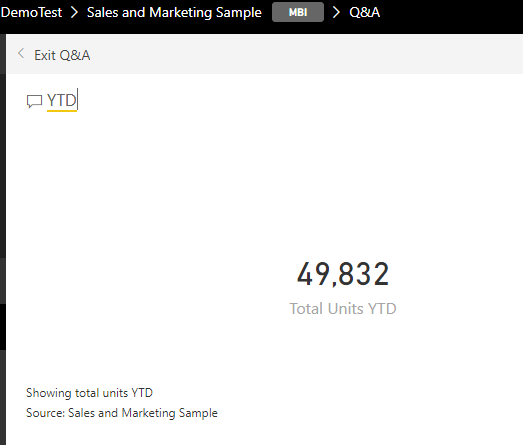Select the underlined YTD term
The height and width of the screenshot is (445, 523).
(62, 100)
